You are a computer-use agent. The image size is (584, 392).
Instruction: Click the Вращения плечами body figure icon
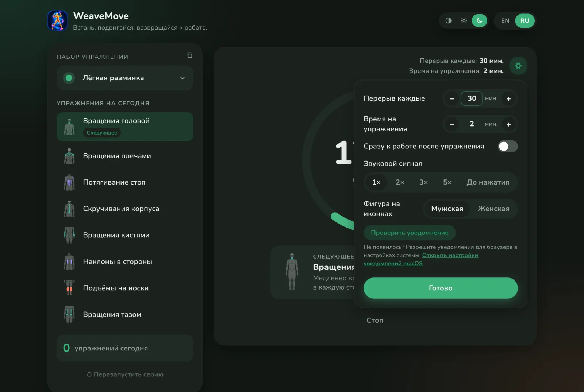[x=69, y=156]
